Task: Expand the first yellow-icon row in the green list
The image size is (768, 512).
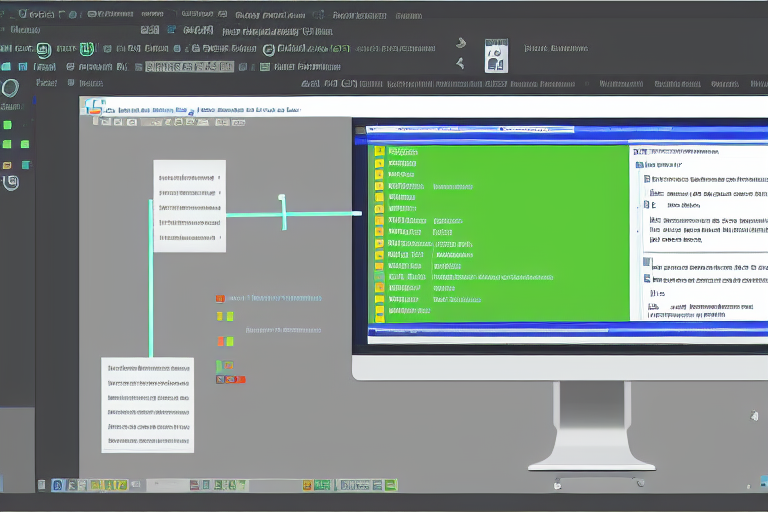Action: click(379, 151)
